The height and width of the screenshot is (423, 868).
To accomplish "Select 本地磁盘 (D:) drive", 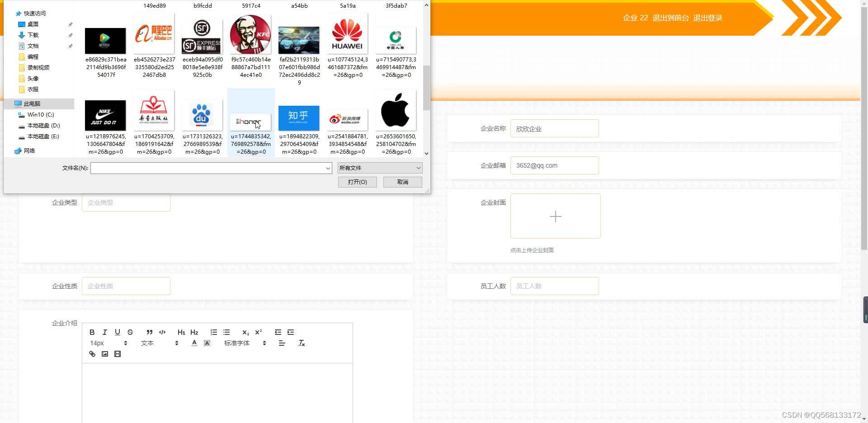I will tap(43, 125).
